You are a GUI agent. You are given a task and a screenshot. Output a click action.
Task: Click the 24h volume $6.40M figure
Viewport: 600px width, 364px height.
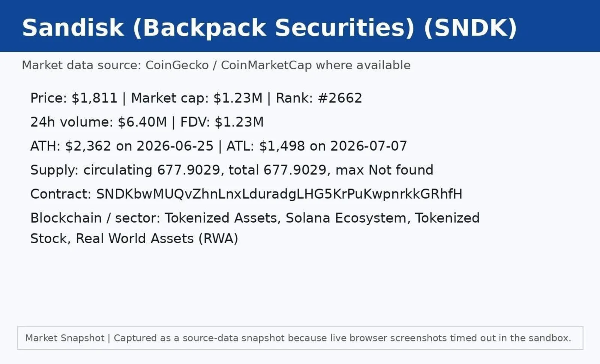(x=142, y=122)
